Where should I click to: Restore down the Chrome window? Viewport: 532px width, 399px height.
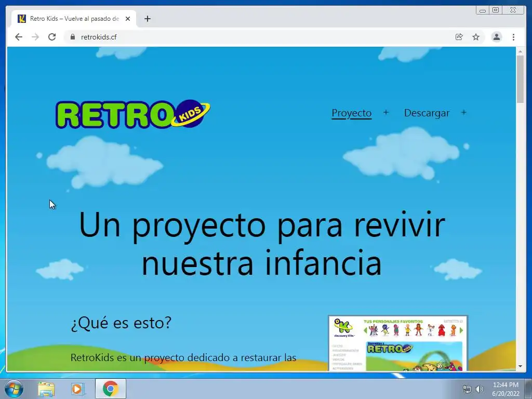click(496, 10)
